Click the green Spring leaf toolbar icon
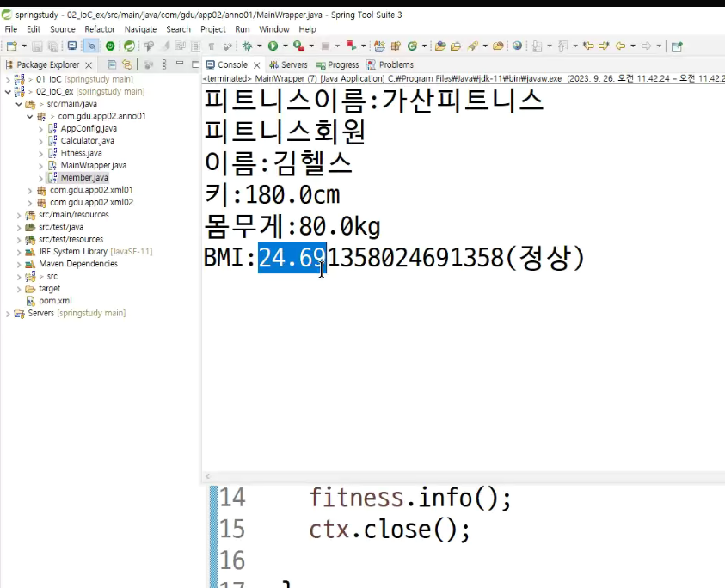The height and width of the screenshot is (588, 725). point(130,46)
